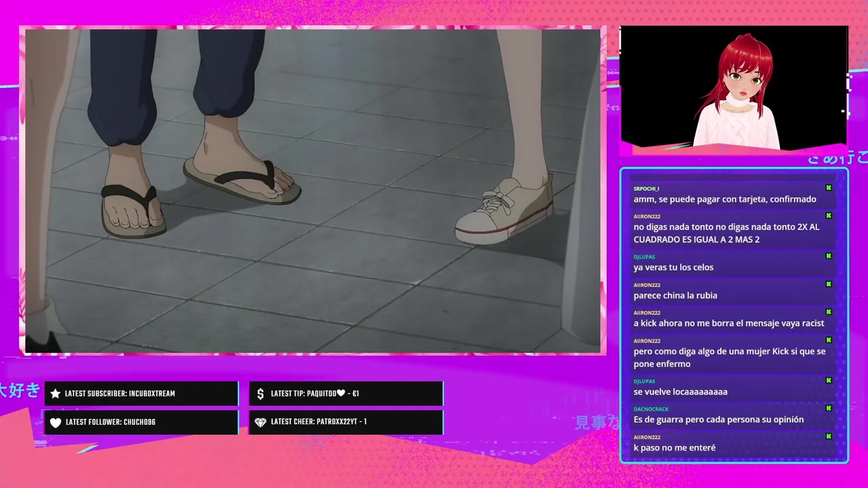
Task: Click DJLUPAS above 'se vuelve locaaaaaaaaa'
Action: (x=644, y=382)
